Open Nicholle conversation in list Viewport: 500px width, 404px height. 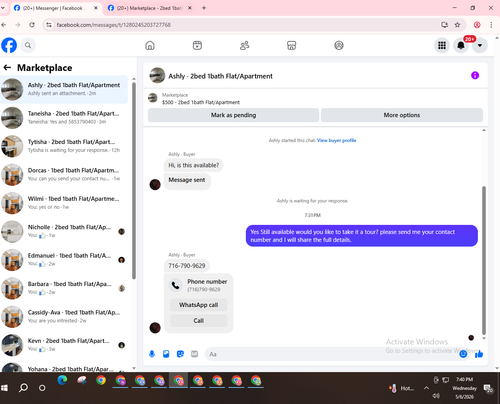(64, 231)
